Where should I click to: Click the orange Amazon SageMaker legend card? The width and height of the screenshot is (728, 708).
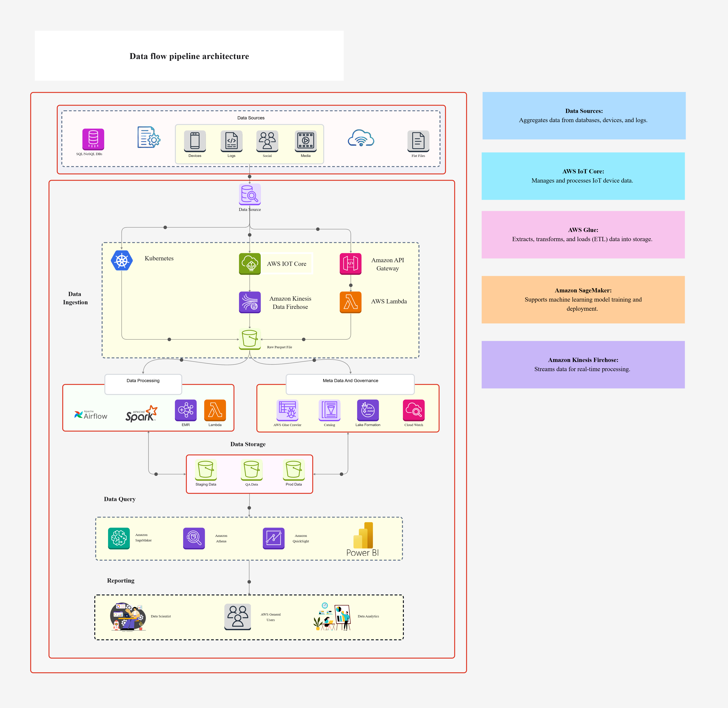[583, 299]
